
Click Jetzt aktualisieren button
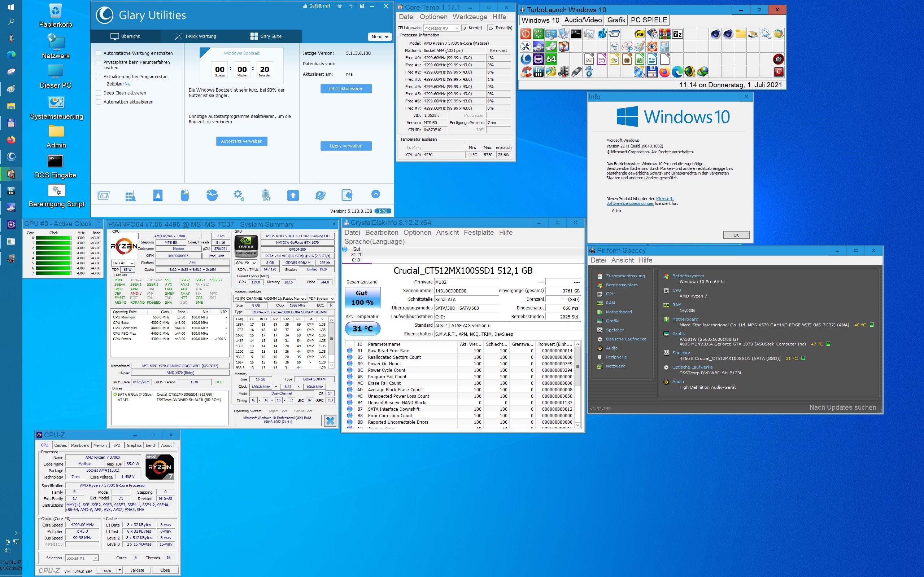tap(345, 89)
